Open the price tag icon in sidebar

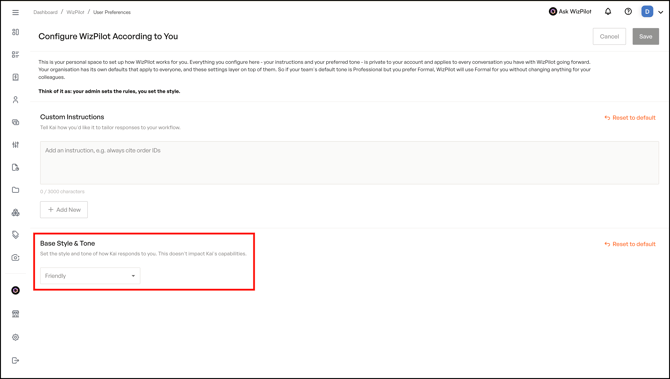pos(15,235)
